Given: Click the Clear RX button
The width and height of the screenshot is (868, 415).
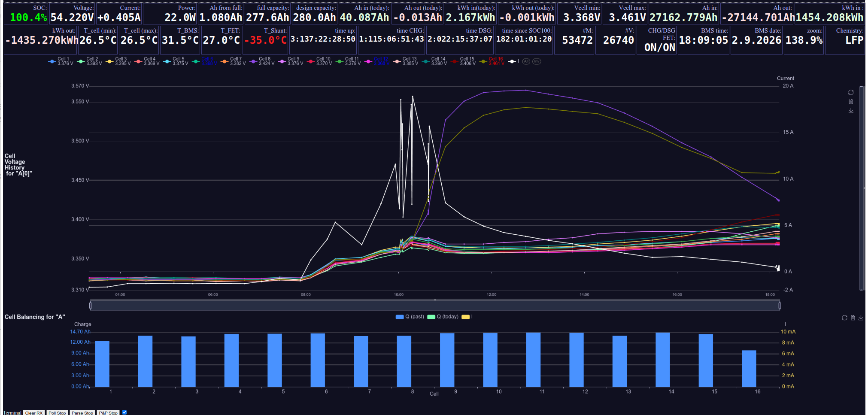Looking at the screenshot, I should (x=34, y=413).
